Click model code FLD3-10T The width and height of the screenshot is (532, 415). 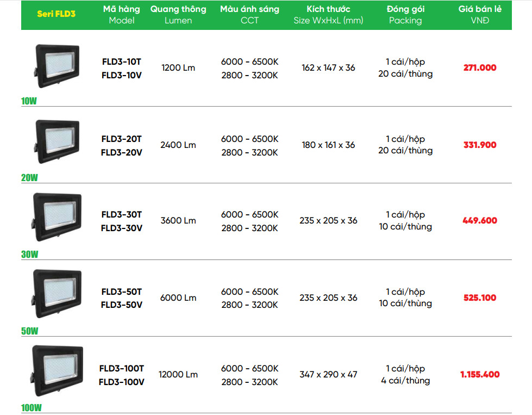click(121, 62)
